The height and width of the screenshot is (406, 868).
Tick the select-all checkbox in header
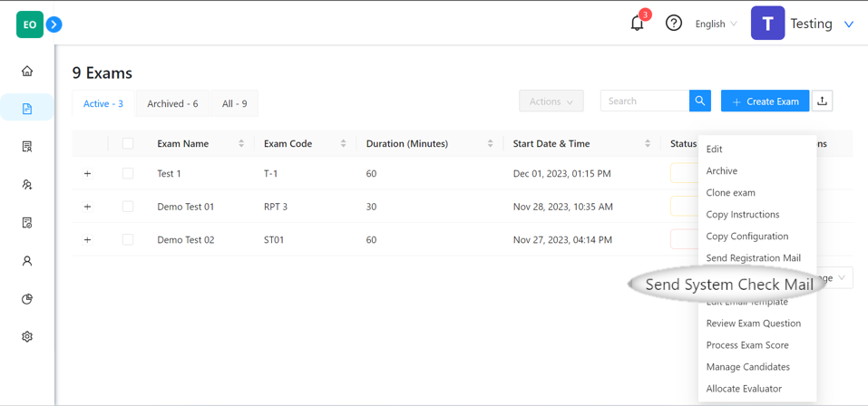(x=128, y=144)
